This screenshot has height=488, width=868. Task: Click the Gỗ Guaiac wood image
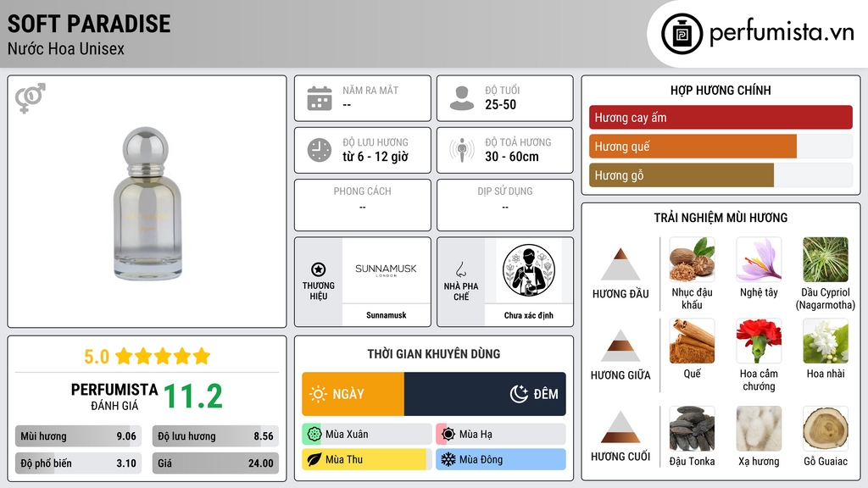pos(826,429)
